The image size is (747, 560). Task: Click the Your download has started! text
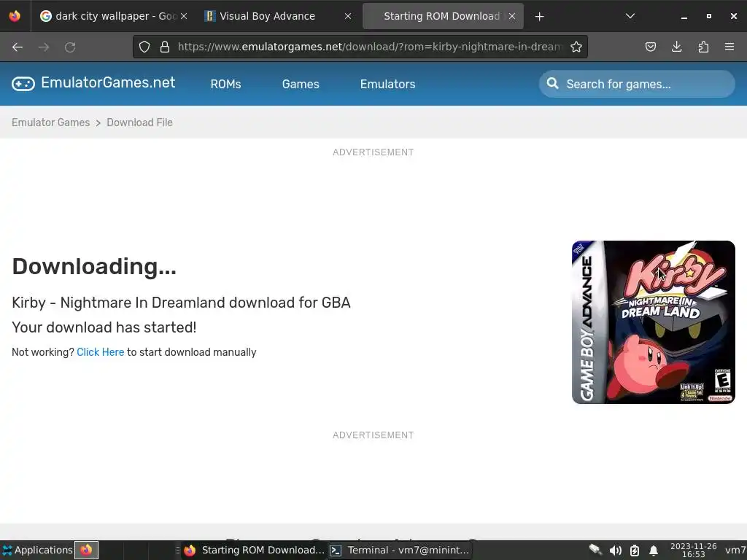(x=104, y=327)
